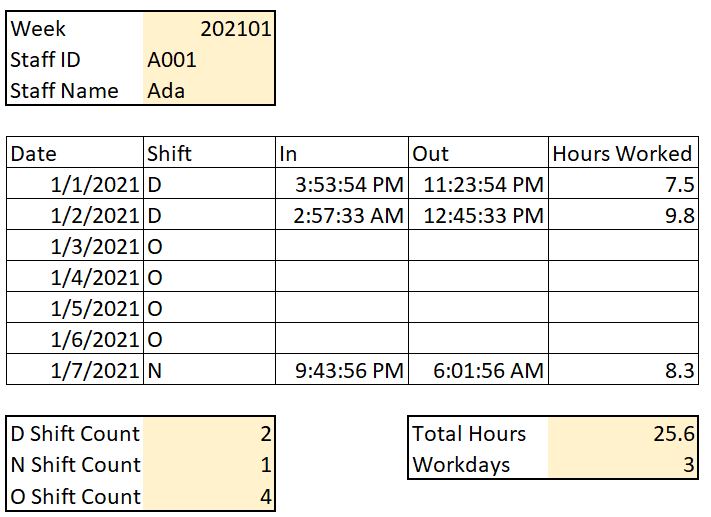The image size is (711, 517).
Task: Select the D Shift Count value 2
Action: pyautogui.click(x=208, y=434)
